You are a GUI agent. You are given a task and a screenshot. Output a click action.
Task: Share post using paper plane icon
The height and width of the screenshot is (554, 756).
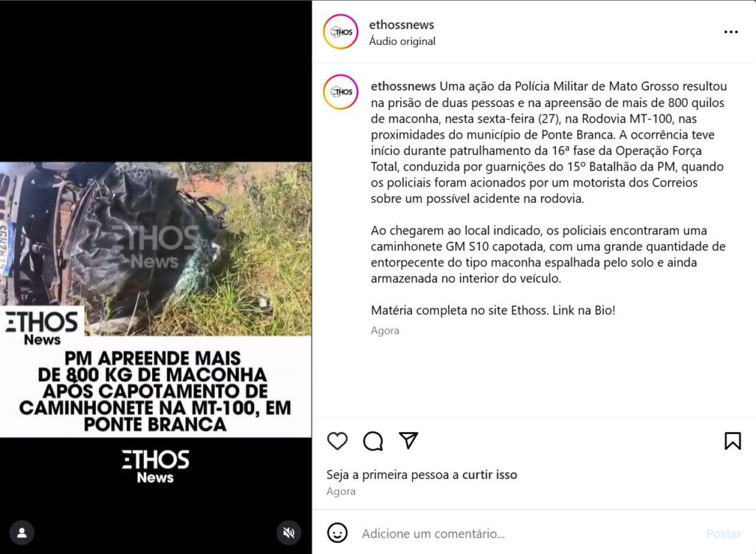tap(408, 440)
